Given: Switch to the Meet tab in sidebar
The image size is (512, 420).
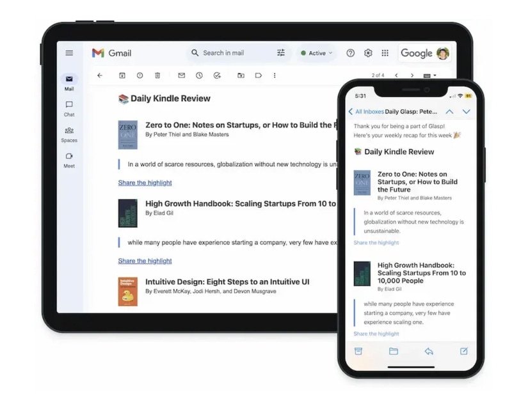Looking at the screenshot, I should [69, 159].
